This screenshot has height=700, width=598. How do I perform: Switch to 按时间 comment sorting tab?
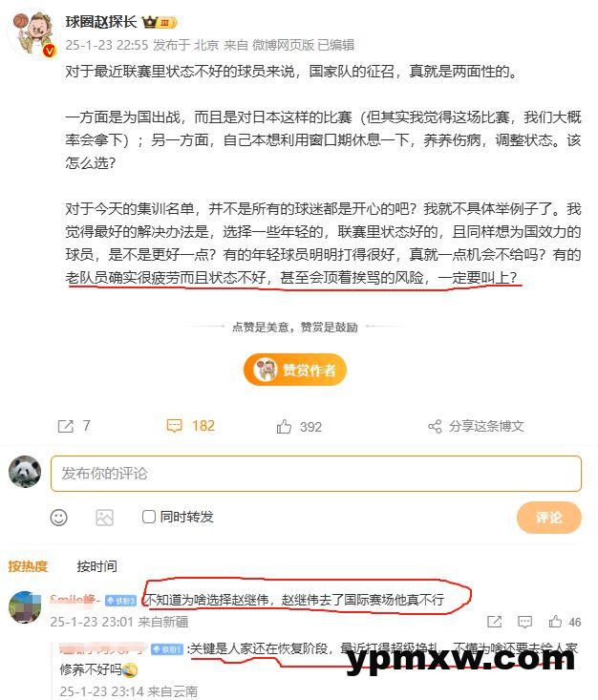click(96, 566)
